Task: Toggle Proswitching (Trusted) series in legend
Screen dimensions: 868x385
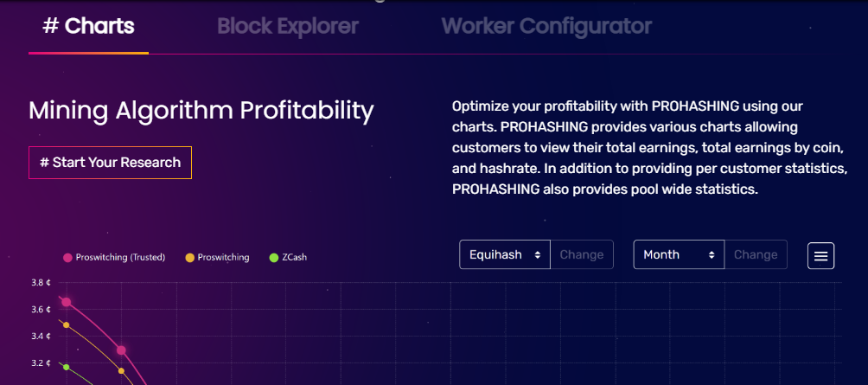Action: pyautogui.click(x=114, y=257)
